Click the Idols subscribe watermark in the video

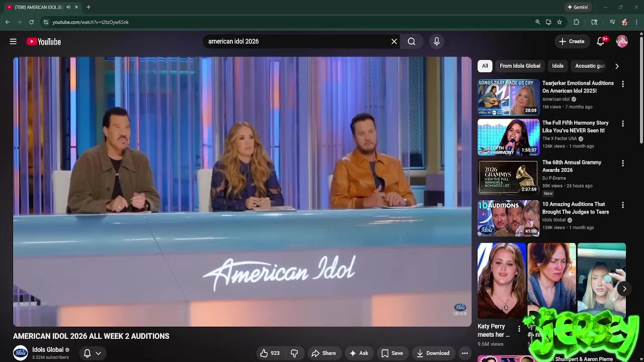click(x=460, y=310)
